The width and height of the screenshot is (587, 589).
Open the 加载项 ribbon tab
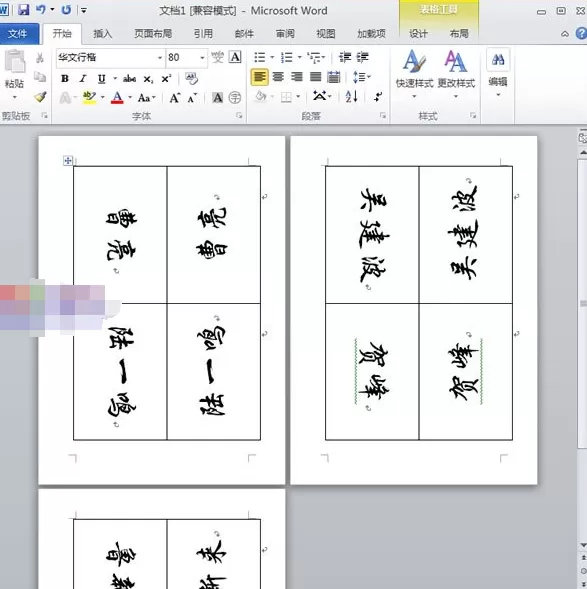[371, 34]
